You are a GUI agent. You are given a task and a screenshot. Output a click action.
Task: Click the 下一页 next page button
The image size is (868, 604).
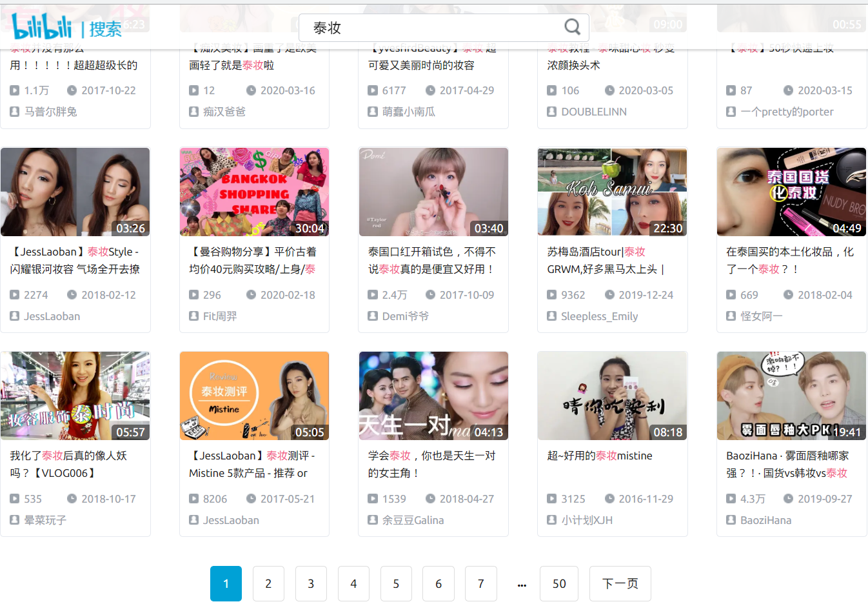tap(620, 583)
